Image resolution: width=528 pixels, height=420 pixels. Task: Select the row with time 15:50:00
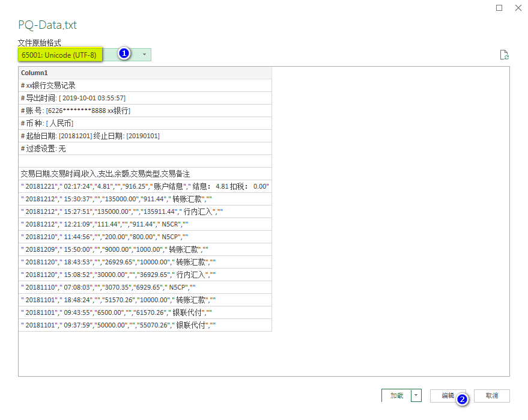coord(145,249)
